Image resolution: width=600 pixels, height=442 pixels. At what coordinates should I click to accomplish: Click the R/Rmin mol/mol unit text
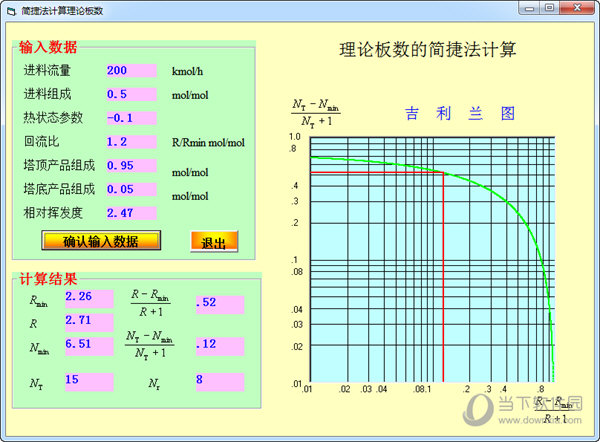[x=208, y=143]
